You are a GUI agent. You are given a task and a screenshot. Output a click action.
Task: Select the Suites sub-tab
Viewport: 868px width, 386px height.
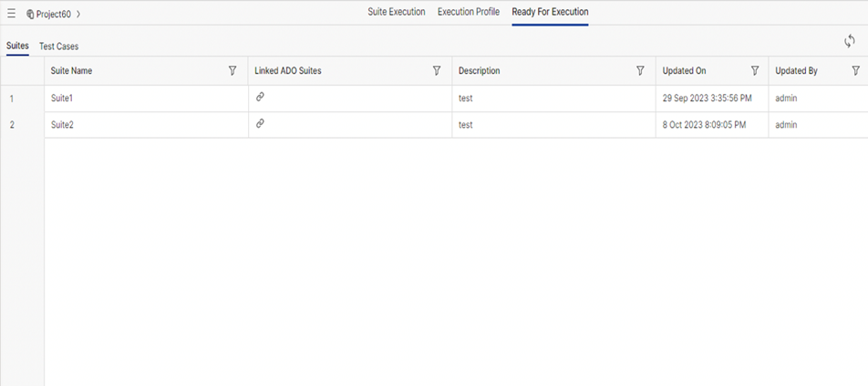pyautogui.click(x=17, y=46)
